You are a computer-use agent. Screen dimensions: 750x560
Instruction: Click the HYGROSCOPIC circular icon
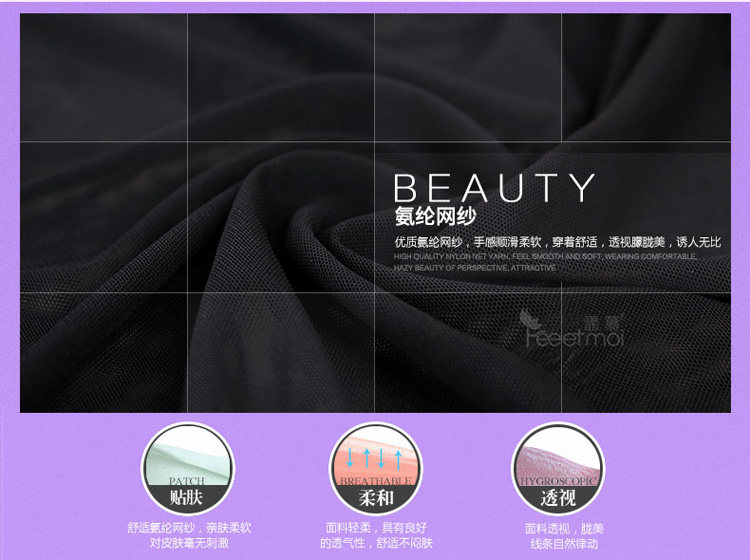(559, 470)
